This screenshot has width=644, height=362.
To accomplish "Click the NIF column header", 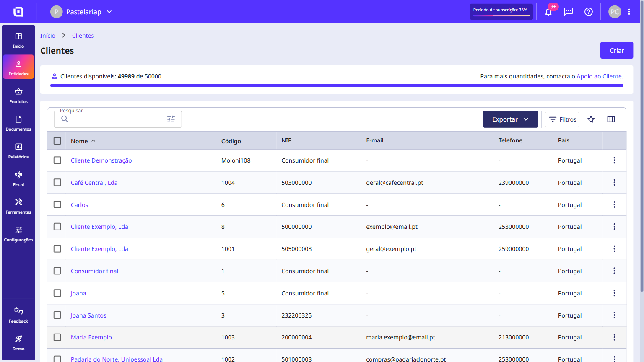I will coord(286,140).
